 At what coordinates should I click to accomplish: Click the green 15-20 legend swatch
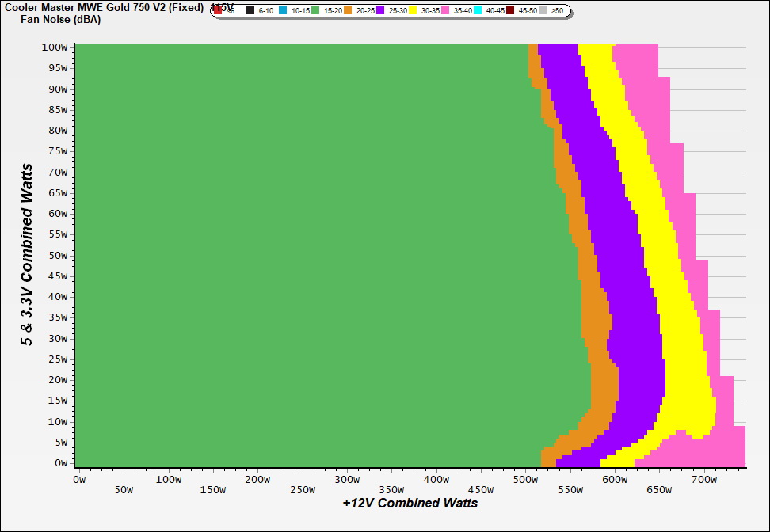pyautogui.click(x=315, y=11)
